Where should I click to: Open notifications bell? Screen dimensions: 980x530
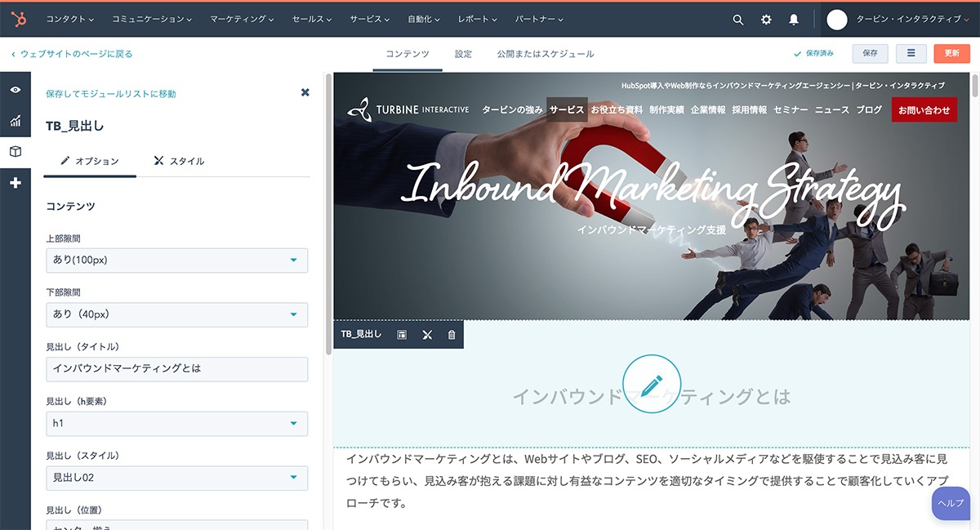click(x=794, y=20)
